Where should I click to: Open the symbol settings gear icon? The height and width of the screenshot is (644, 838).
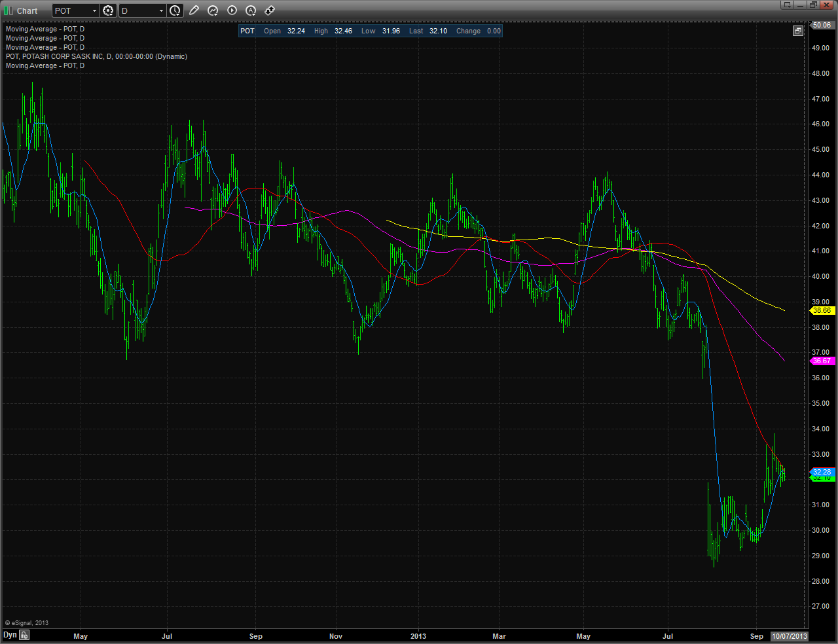pyautogui.click(x=107, y=10)
